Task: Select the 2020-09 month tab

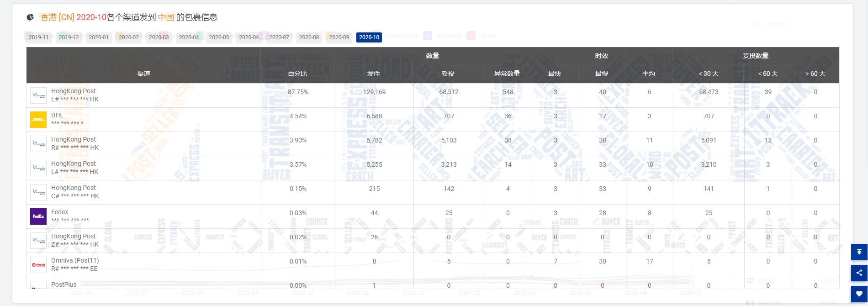Action: 339,37
